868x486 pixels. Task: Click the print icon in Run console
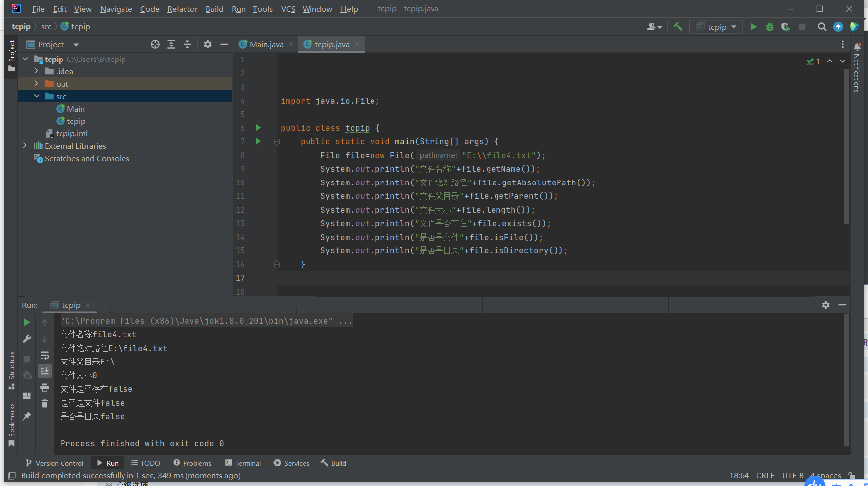(x=45, y=387)
